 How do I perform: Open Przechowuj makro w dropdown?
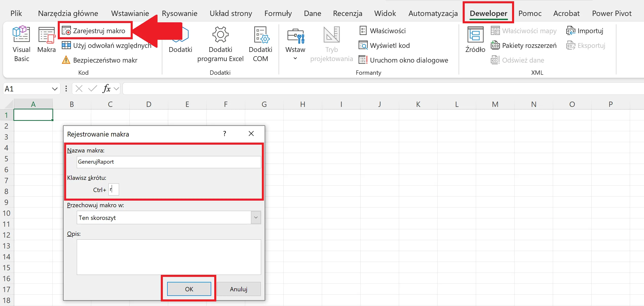(x=256, y=218)
